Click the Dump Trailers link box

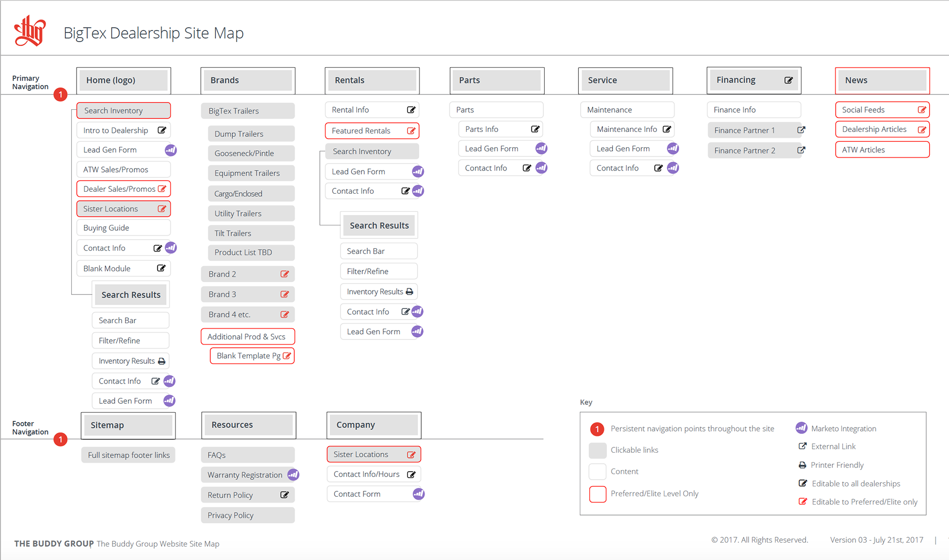[251, 134]
